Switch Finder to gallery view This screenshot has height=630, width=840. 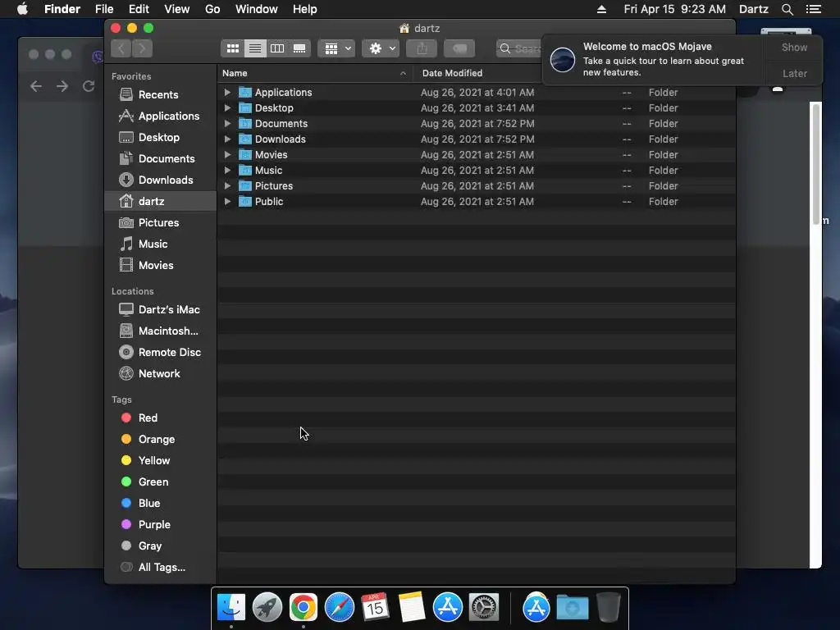299,48
